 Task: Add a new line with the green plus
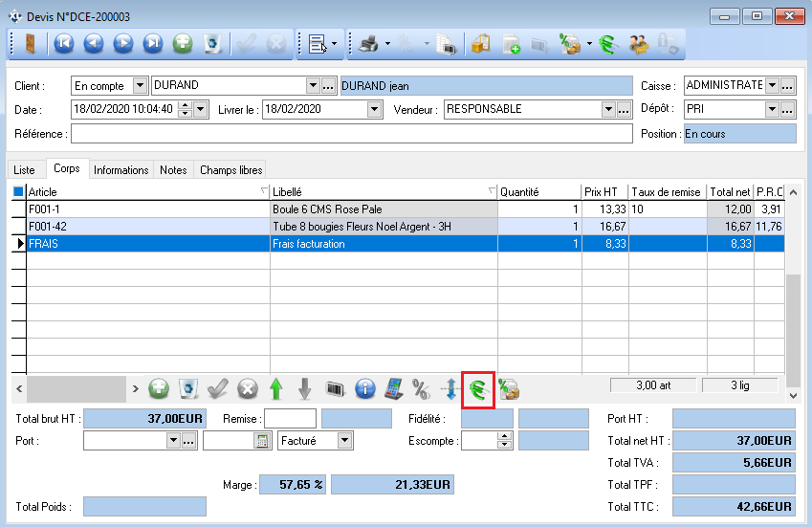click(159, 389)
